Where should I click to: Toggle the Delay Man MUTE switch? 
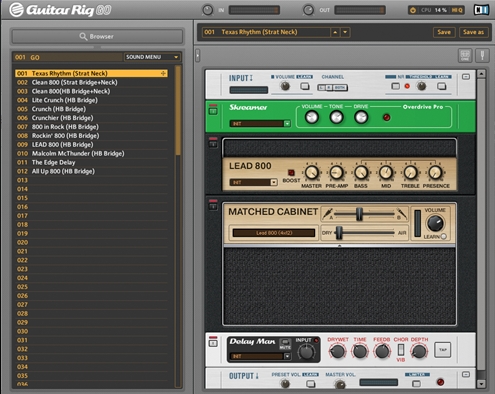tap(285, 342)
